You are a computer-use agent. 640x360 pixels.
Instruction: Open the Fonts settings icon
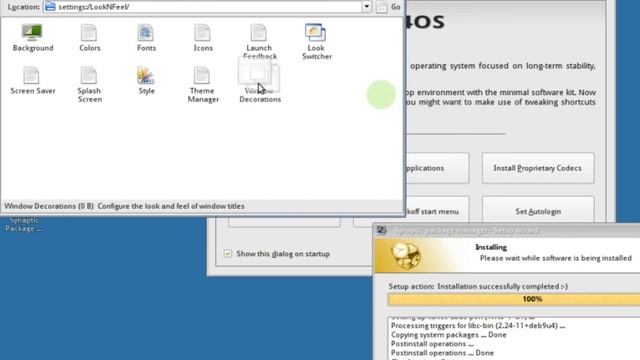pos(146,38)
